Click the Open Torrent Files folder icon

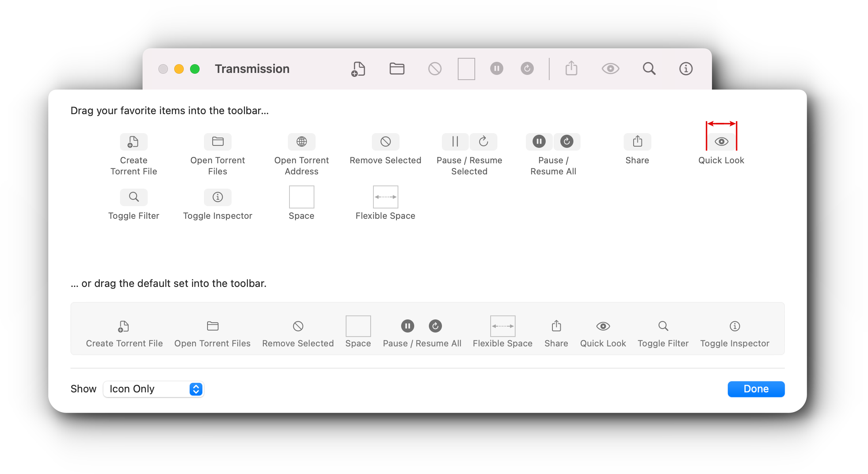pyautogui.click(x=217, y=141)
